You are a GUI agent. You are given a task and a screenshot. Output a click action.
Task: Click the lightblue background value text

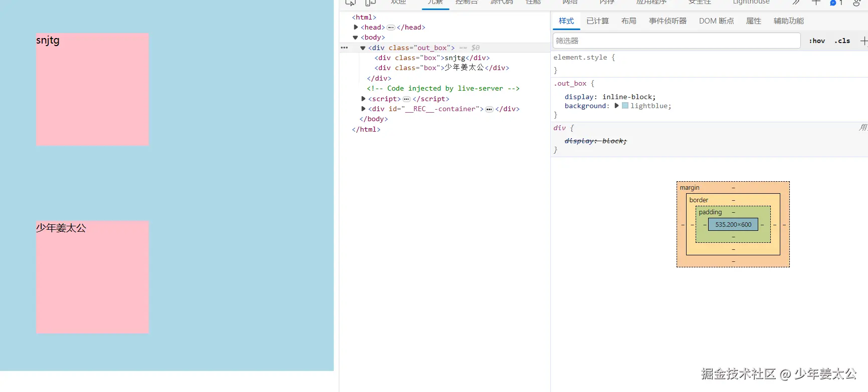click(649, 106)
